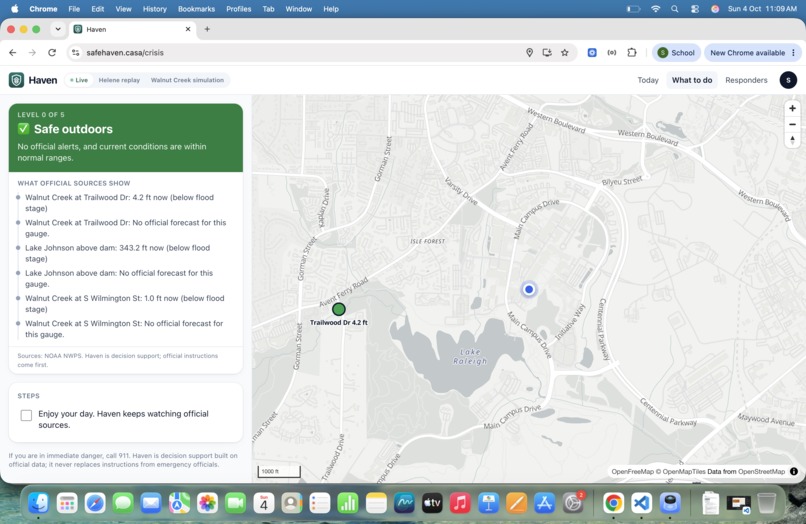Open the App Store from the dock
The height and width of the screenshot is (524, 806).
click(x=544, y=503)
